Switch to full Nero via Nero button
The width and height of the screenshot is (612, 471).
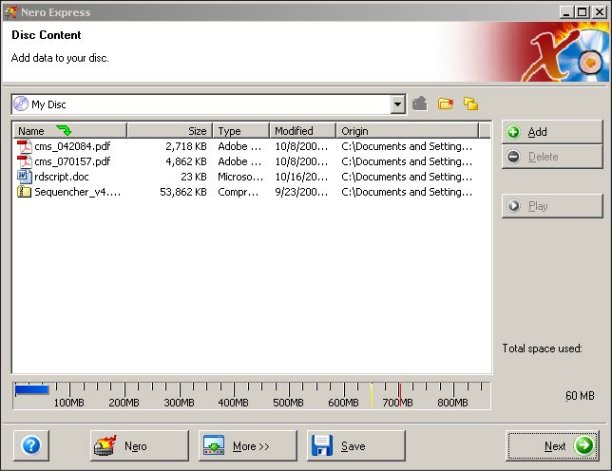coord(139,445)
